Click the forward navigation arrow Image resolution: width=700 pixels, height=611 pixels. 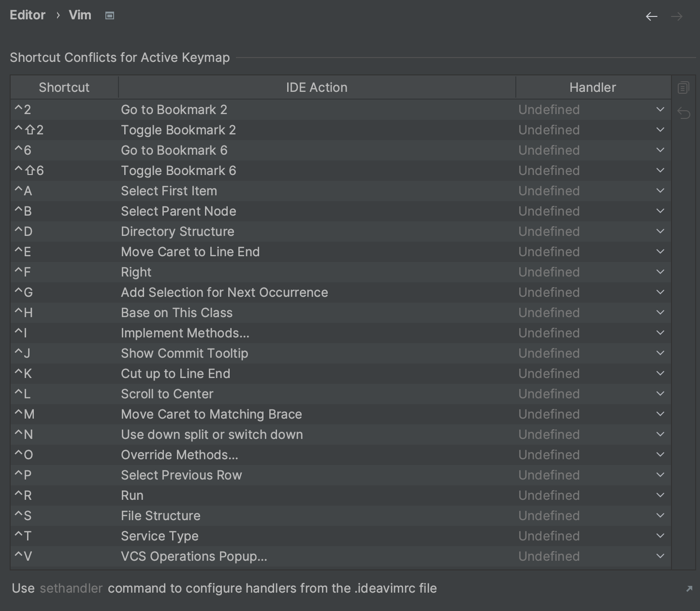point(677,16)
